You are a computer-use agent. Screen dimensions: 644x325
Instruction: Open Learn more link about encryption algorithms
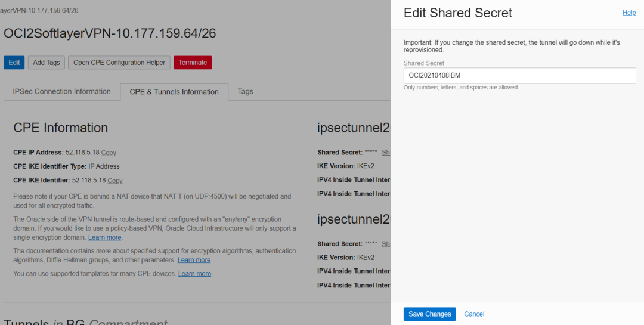coord(194,260)
